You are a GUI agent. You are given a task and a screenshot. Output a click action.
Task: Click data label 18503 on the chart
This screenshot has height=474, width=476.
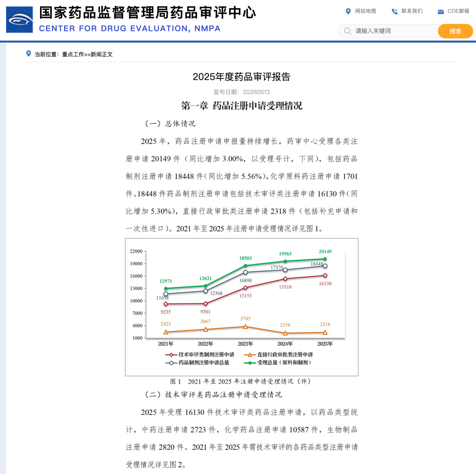click(x=245, y=258)
